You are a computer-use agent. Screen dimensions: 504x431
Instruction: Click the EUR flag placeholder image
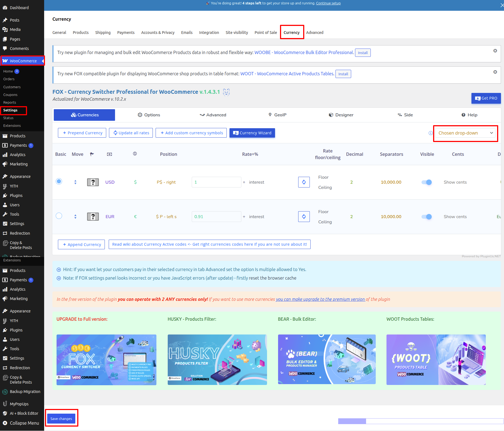[93, 216]
